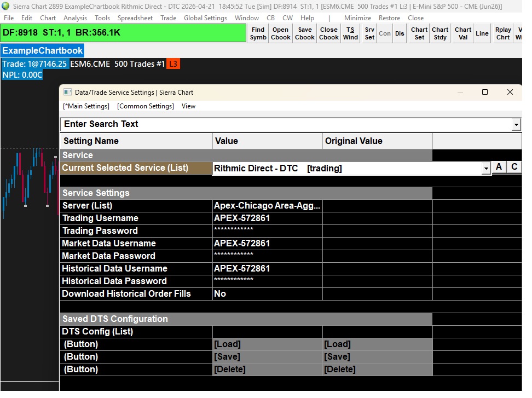Open Chart Set toolbar button
This screenshot has width=532, height=398.
419,33
